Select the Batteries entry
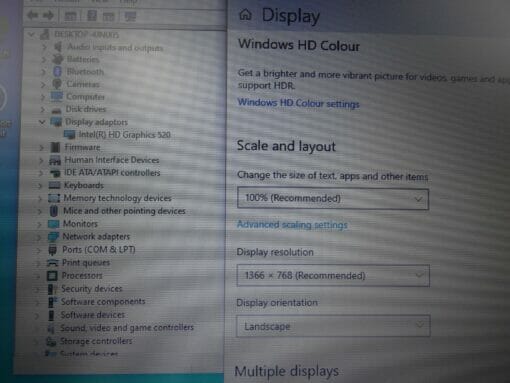The height and width of the screenshot is (383, 510). click(83, 59)
